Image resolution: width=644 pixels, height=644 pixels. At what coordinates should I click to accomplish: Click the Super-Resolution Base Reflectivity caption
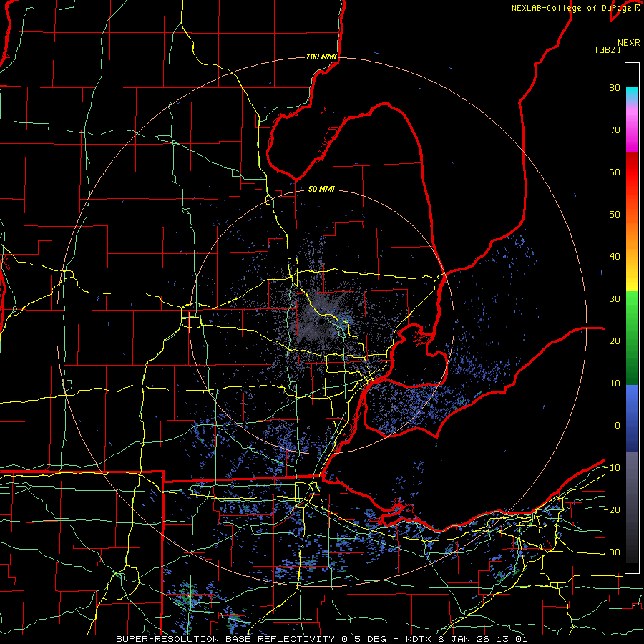[x=321, y=639]
